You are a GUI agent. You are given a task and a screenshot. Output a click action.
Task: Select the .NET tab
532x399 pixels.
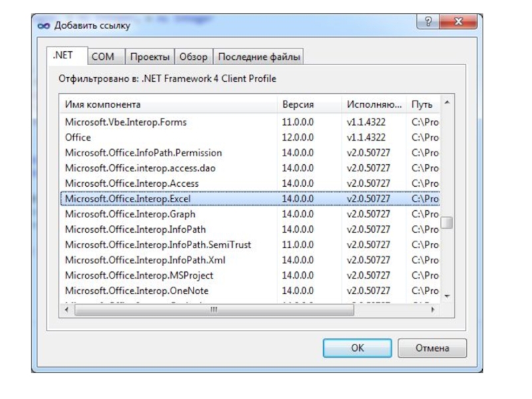coord(63,57)
